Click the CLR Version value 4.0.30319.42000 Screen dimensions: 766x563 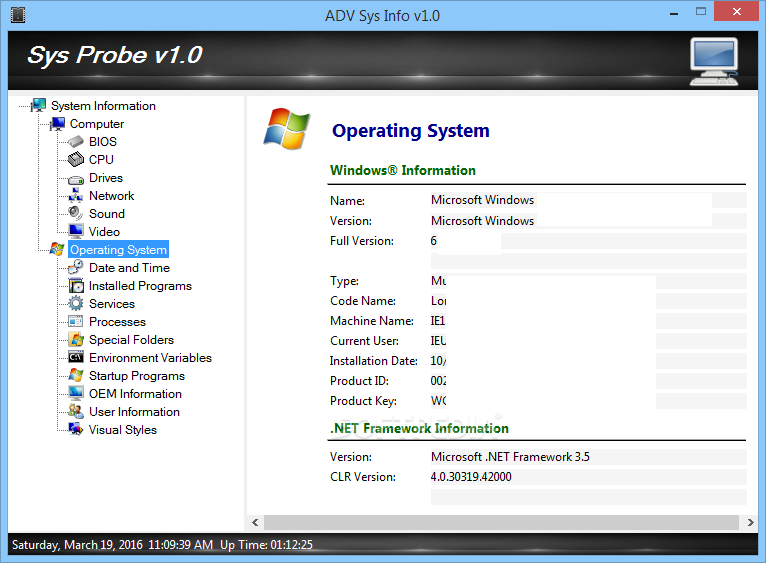click(x=471, y=477)
